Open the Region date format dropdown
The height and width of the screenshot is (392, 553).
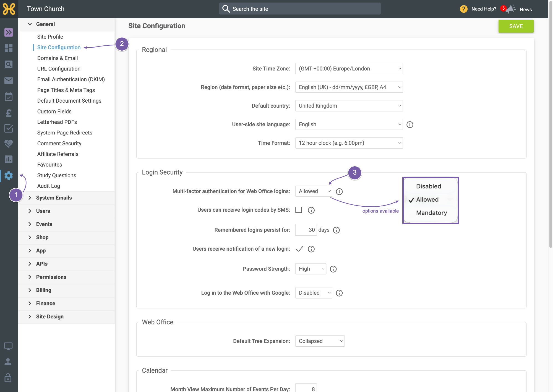[349, 87]
